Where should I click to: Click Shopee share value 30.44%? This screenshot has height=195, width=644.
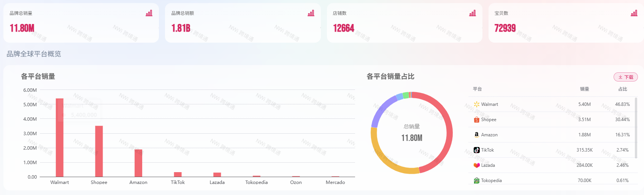pyautogui.click(x=622, y=120)
